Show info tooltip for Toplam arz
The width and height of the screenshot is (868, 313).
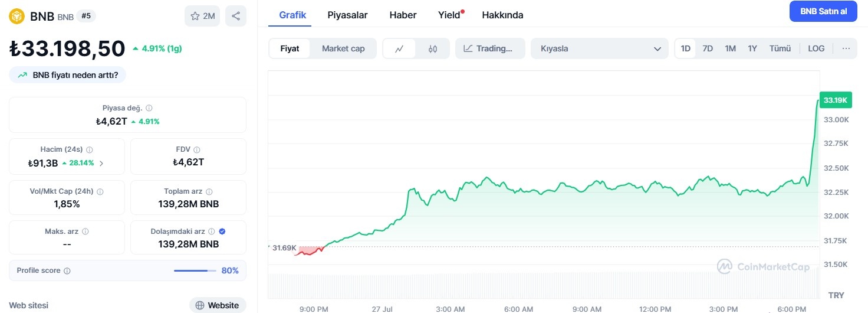coord(209,192)
